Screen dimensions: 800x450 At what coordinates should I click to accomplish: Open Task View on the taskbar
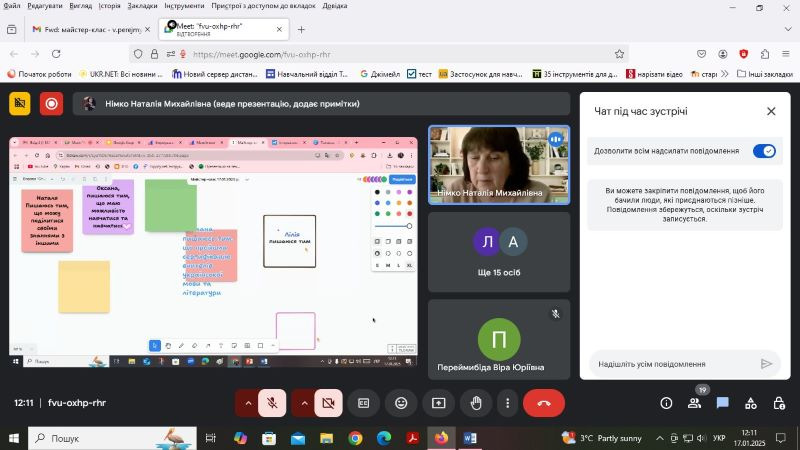(x=210, y=438)
